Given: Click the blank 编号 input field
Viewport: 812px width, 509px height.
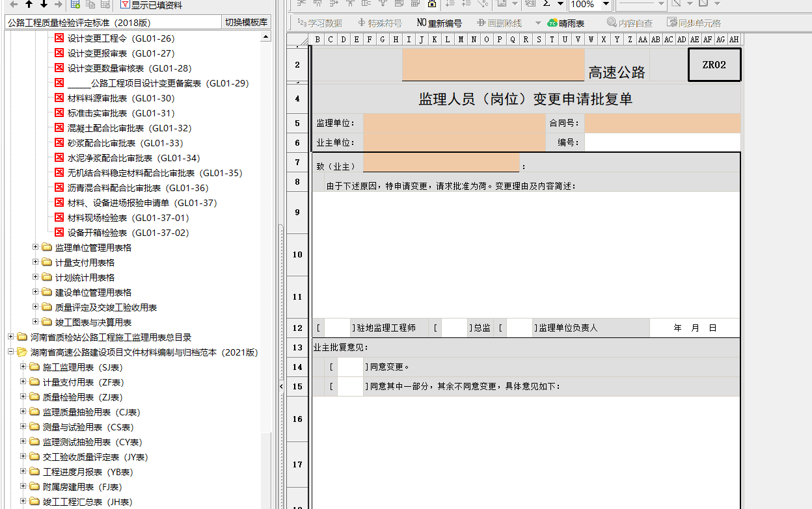Looking at the screenshot, I should coord(662,143).
